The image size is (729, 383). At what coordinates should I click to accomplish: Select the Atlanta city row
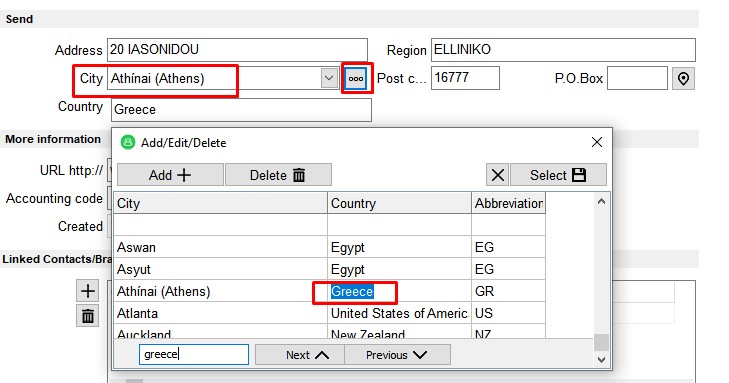[x=220, y=313]
